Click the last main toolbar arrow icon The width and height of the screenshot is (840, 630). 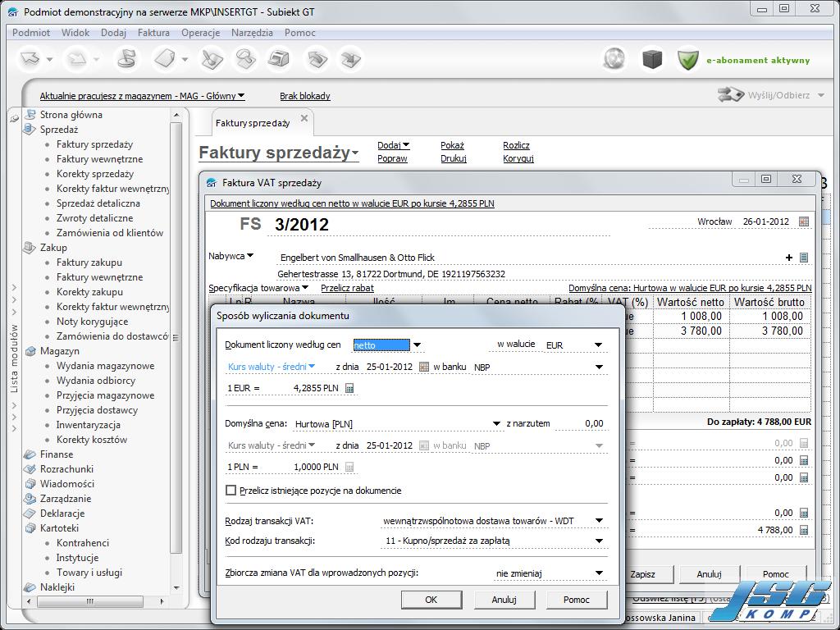coord(350,59)
